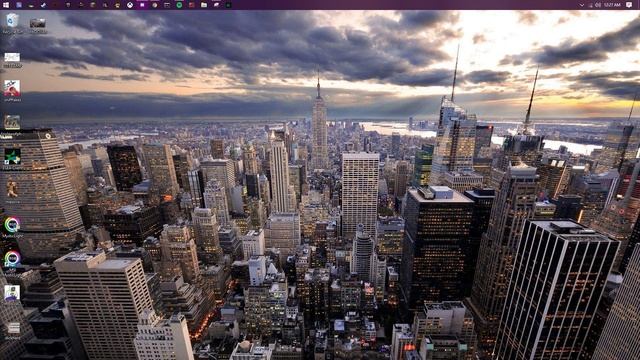Open Spotify from the taskbar
Viewport: 640px width, 360px height.
coord(179,5)
